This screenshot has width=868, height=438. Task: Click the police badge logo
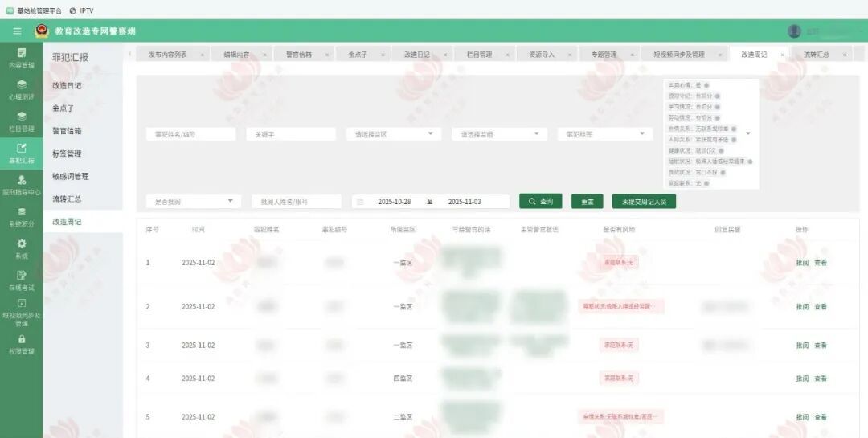(41, 31)
